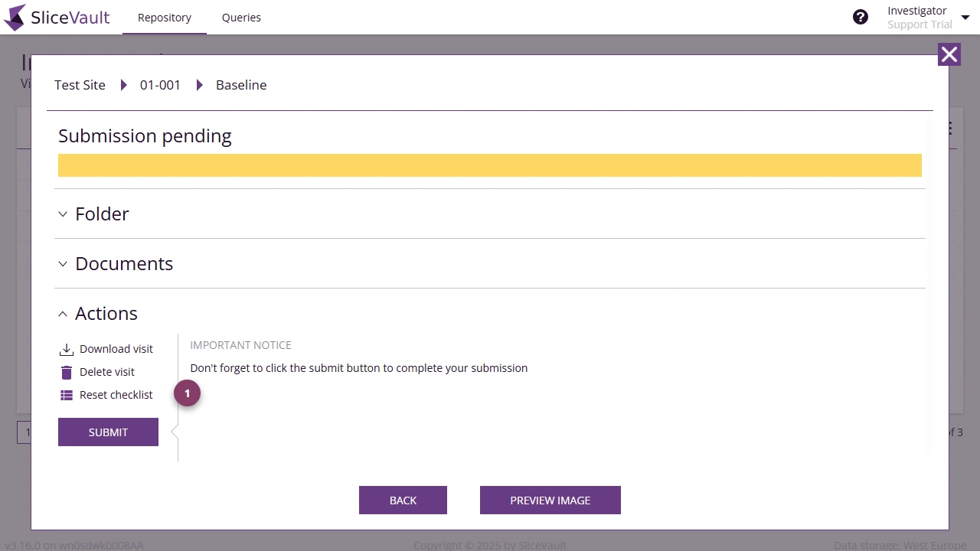980x551 pixels.
Task: Click the help question mark icon
Action: pyautogui.click(x=861, y=16)
